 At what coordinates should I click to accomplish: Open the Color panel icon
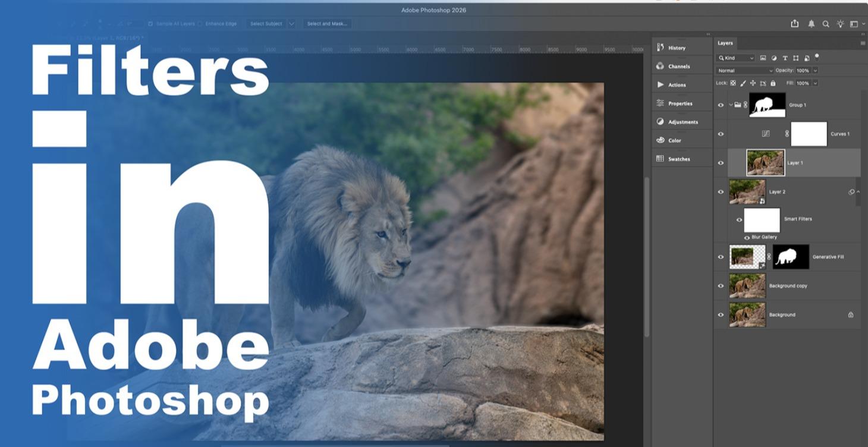[x=660, y=140]
